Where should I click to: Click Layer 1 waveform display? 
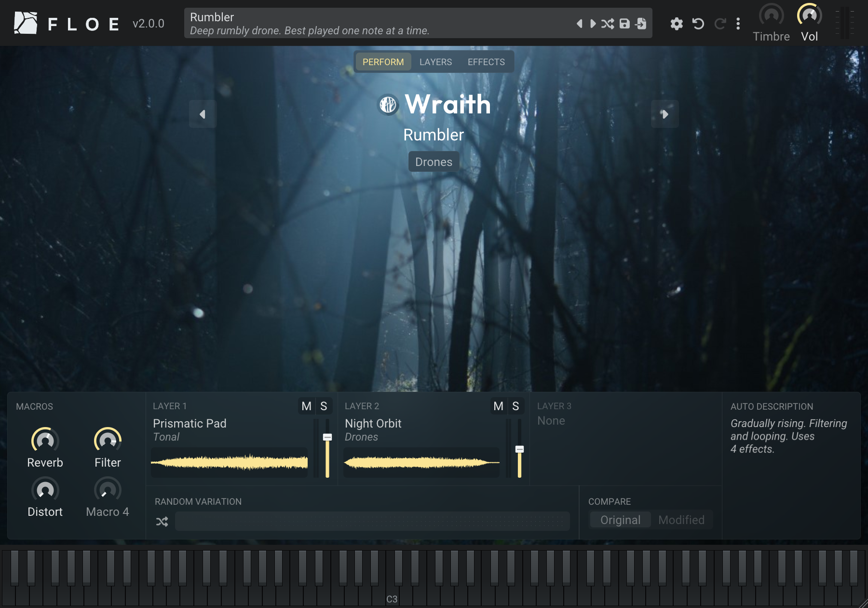point(230,462)
